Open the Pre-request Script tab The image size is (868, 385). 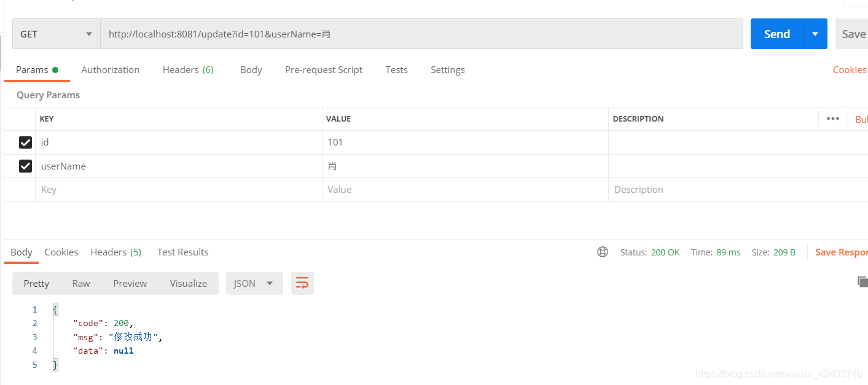[x=324, y=69]
